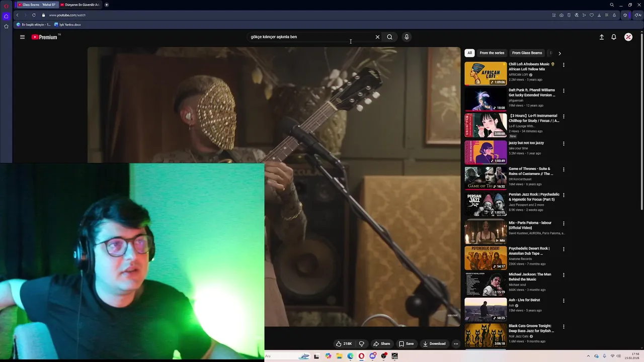Open options for Chill Lofi Afrobeats video
This screenshot has width=644, height=362.
tap(563, 65)
